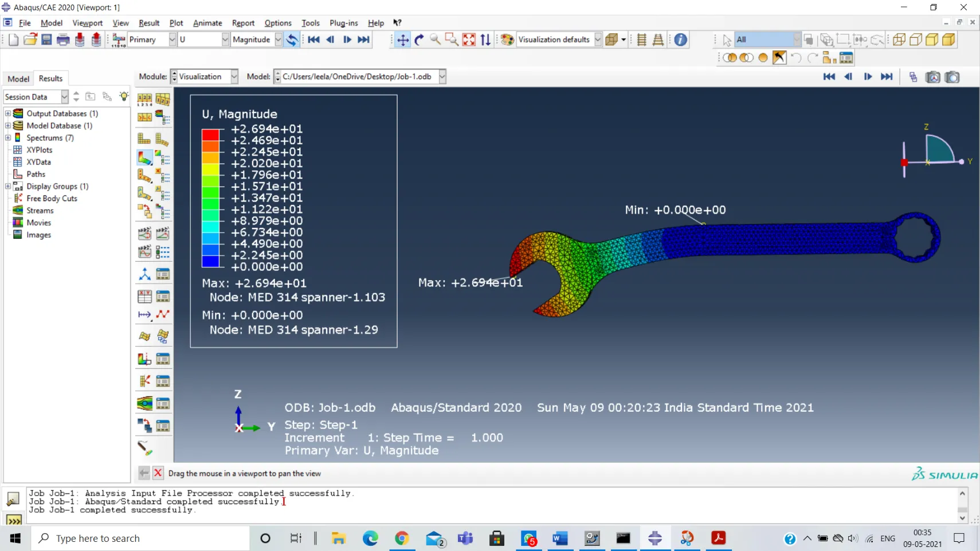
Task: Toggle the Pan View tool
Action: pyautogui.click(x=403, y=40)
